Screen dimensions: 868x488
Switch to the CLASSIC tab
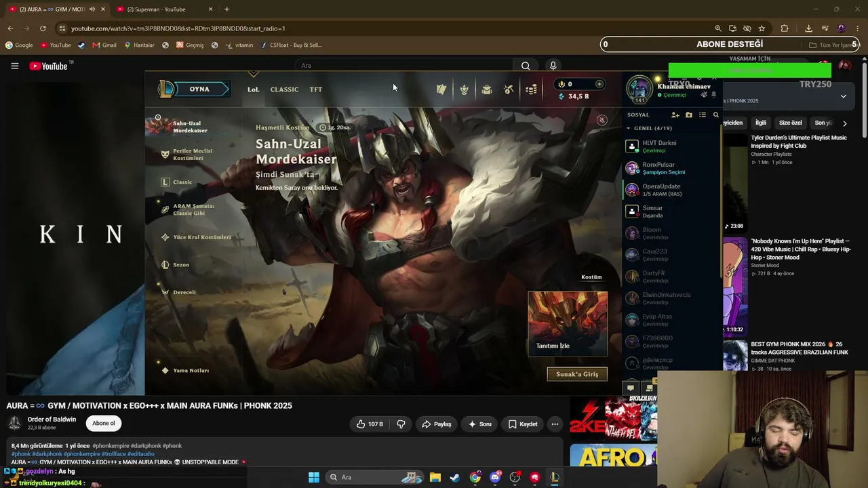[x=284, y=89]
